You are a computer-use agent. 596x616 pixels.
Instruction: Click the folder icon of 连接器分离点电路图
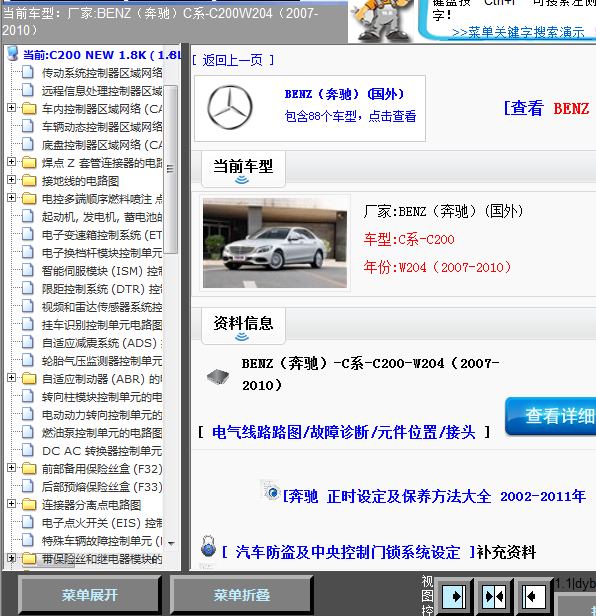click(x=29, y=504)
